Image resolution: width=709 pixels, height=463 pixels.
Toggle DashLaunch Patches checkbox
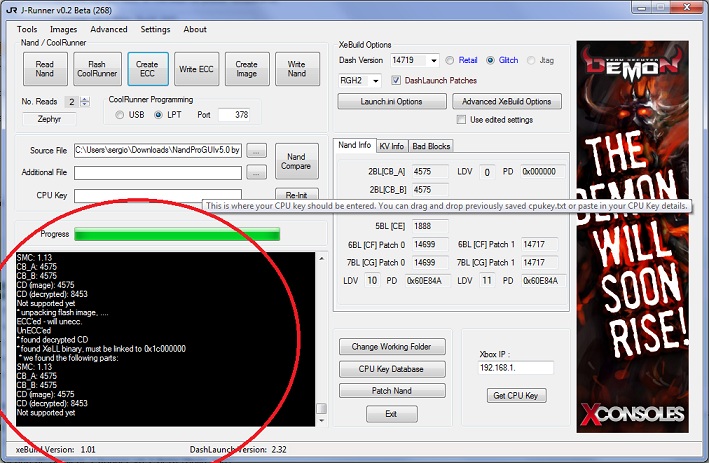(396, 80)
